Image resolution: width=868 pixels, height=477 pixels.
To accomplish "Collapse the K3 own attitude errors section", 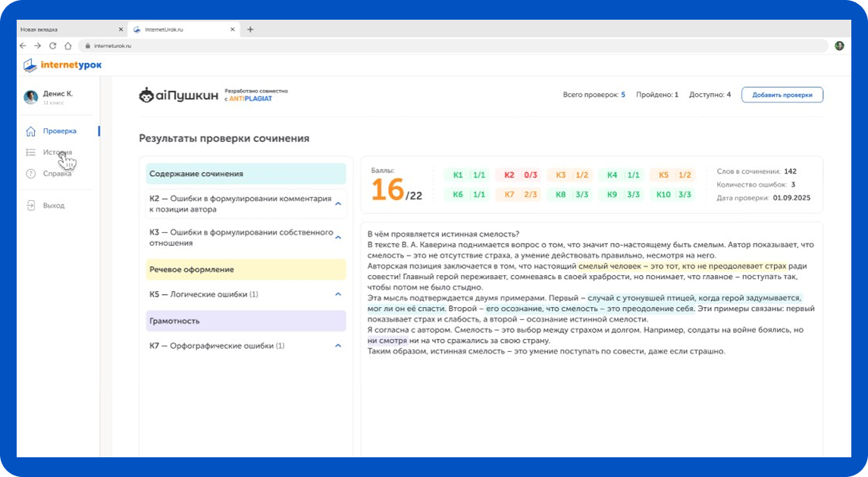I will coord(338,237).
